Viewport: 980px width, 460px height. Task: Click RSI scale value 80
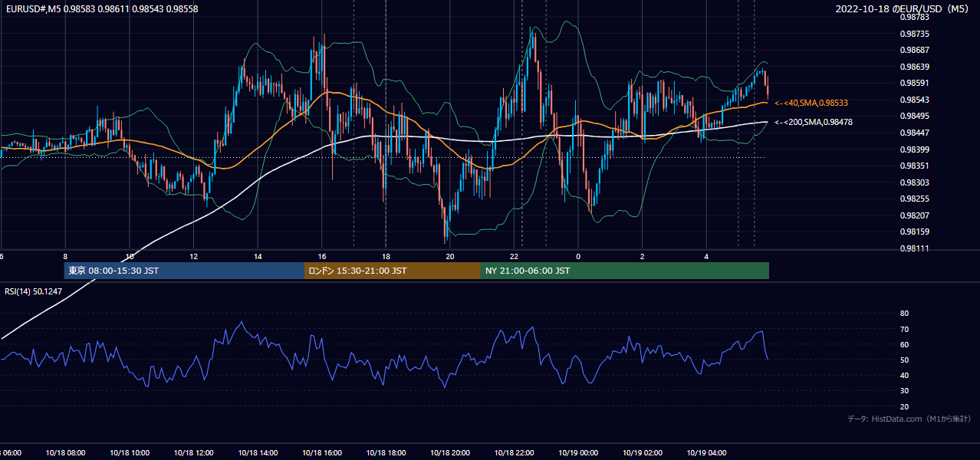click(904, 314)
